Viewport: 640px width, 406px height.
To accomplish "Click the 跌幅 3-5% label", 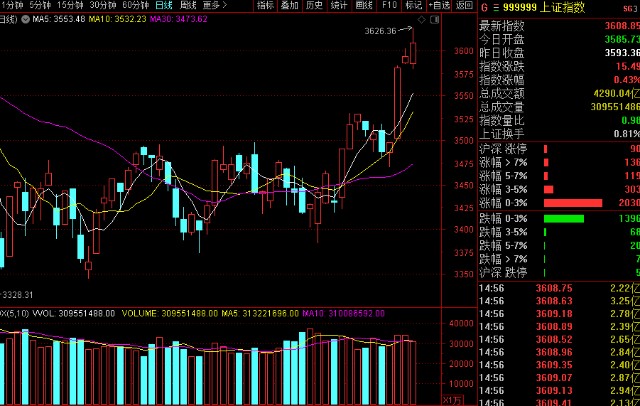I will (503, 232).
